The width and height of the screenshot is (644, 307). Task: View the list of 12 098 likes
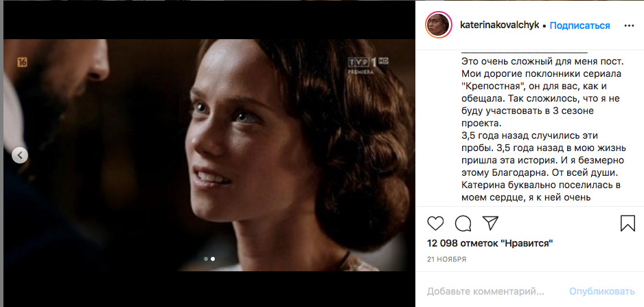point(490,243)
